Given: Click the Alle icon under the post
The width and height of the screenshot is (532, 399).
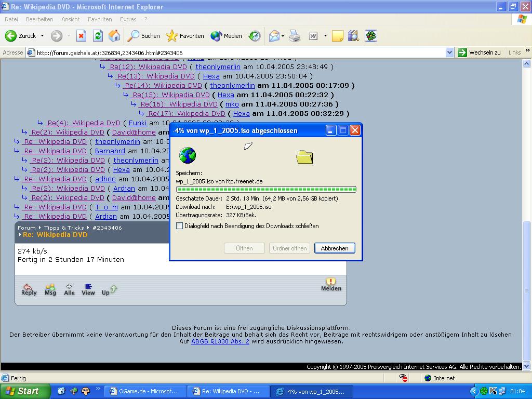Looking at the screenshot, I should tap(69, 289).
